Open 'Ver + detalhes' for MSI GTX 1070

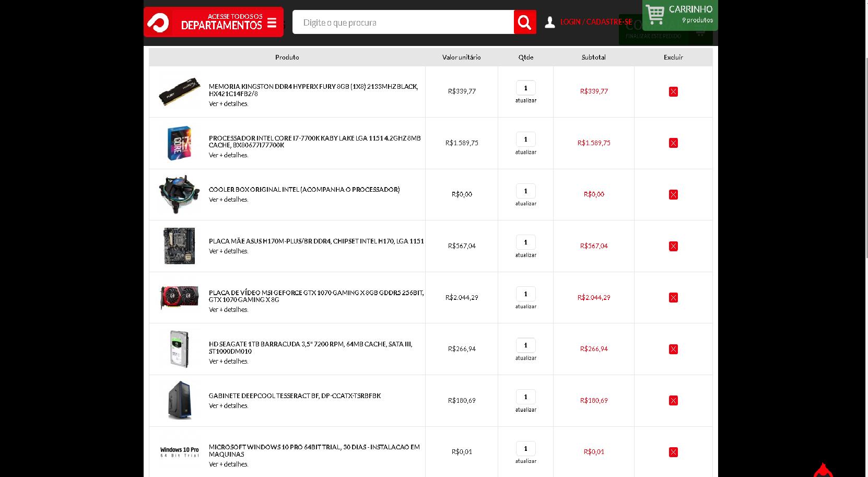(x=228, y=309)
